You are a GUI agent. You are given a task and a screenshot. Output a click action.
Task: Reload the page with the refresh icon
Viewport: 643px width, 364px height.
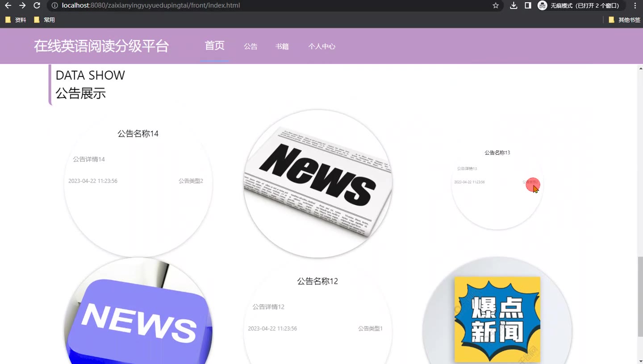click(37, 5)
